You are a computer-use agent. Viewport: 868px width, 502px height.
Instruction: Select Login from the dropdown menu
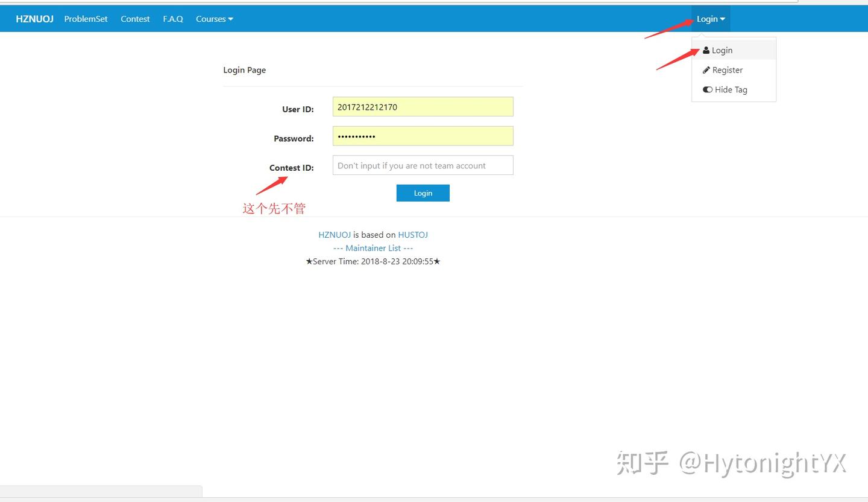(722, 50)
